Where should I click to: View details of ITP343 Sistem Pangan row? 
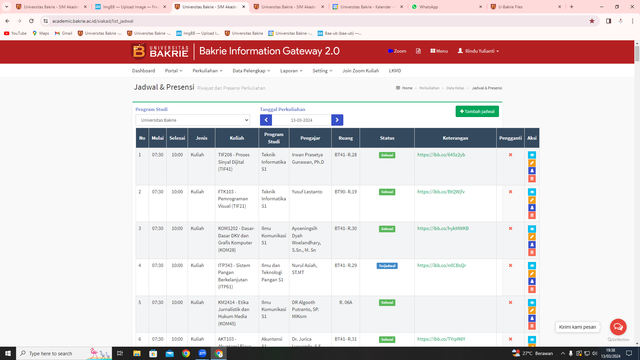(531, 266)
